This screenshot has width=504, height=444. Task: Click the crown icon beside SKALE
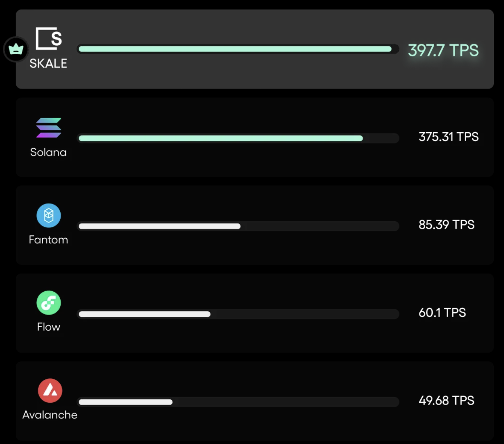(x=16, y=49)
